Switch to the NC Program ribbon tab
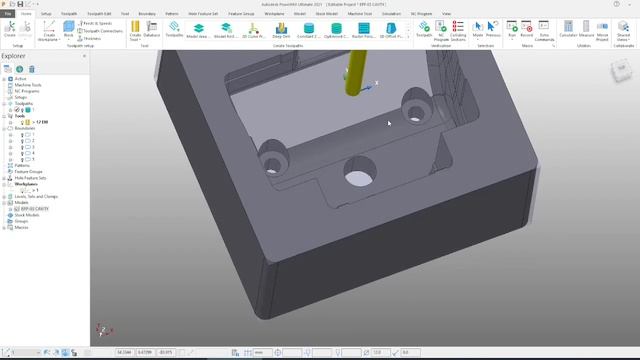 click(421, 13)
